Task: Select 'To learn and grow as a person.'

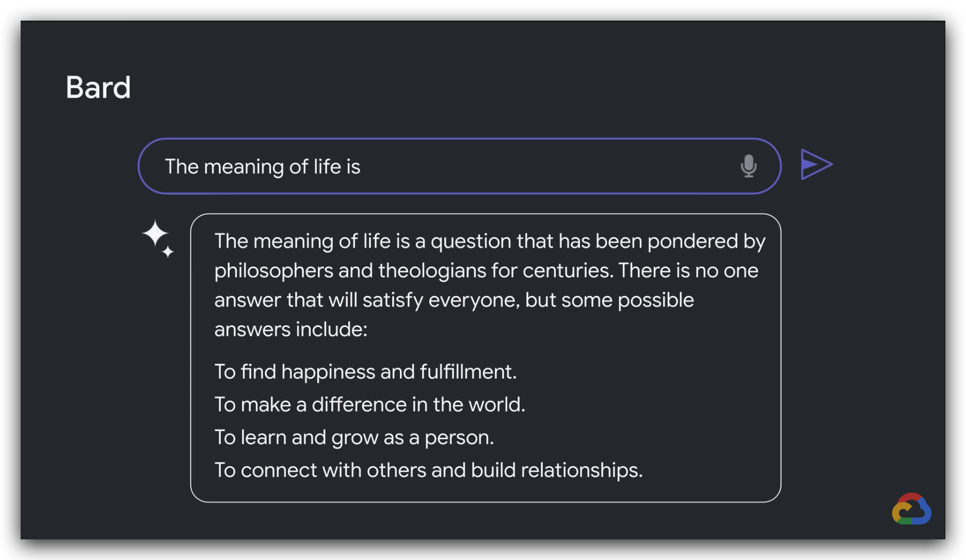Action: 354,438
